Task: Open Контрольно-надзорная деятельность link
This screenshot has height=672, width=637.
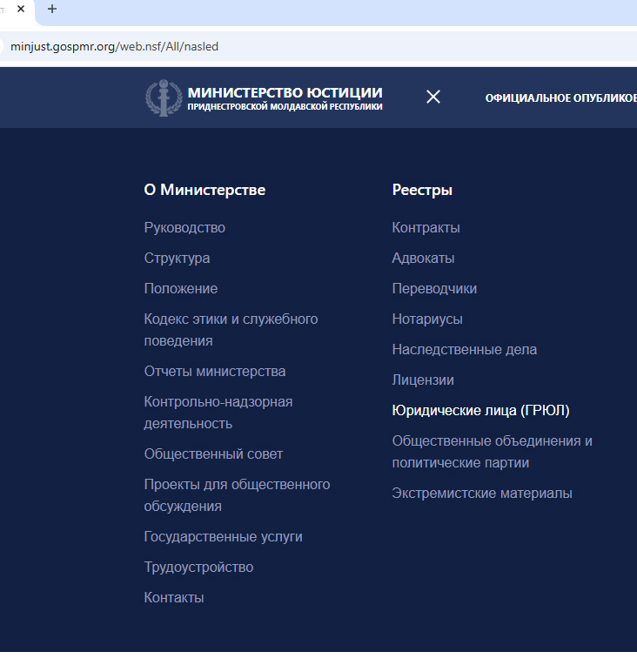Action: point(218,413)
